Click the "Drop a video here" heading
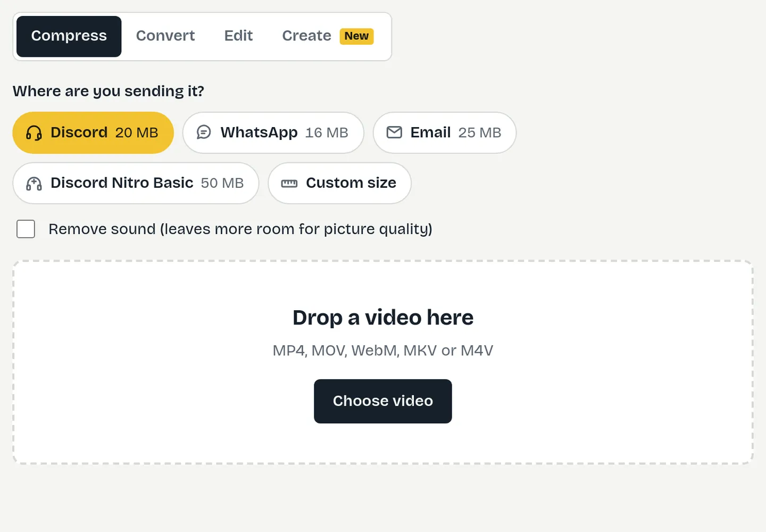Screen dimensions: 766x532 (x=383, y=318)
